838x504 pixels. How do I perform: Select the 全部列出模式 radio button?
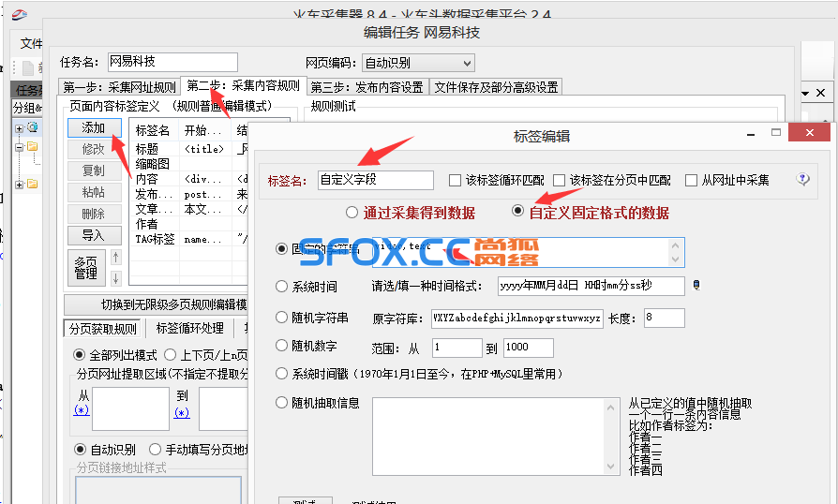click(79, 354)
